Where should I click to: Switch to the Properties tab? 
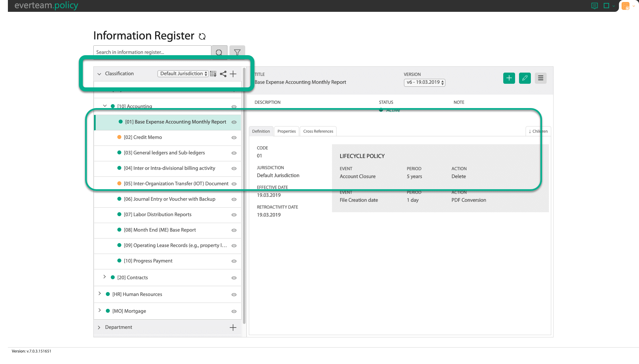[286, 131]
